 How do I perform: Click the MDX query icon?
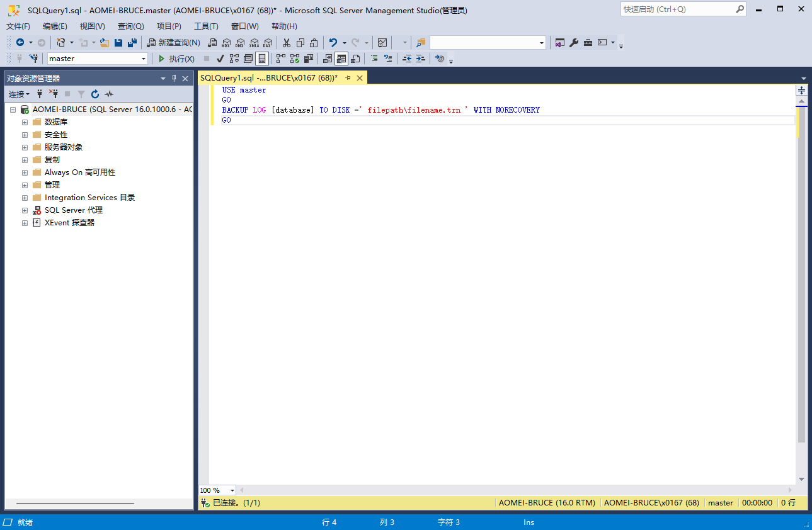(x=226, y=43)
